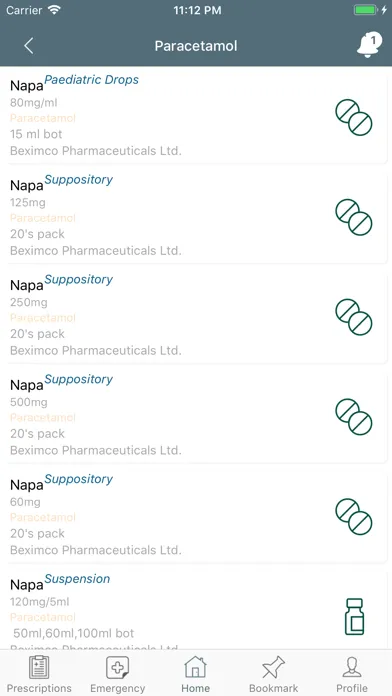Tap Paracetamol generic link under 60mg Suppository
This screenshot has height=696, width=392.
[x=43, y=517]
